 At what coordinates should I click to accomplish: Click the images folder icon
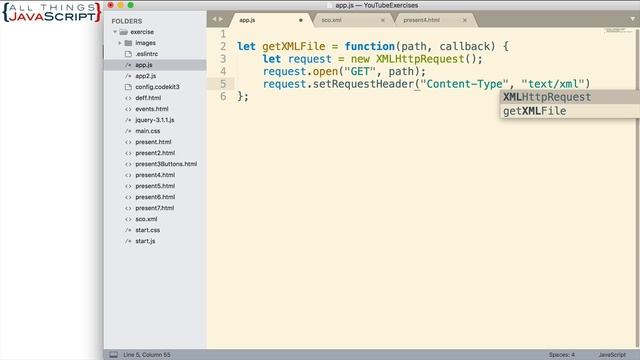(129, 43)
